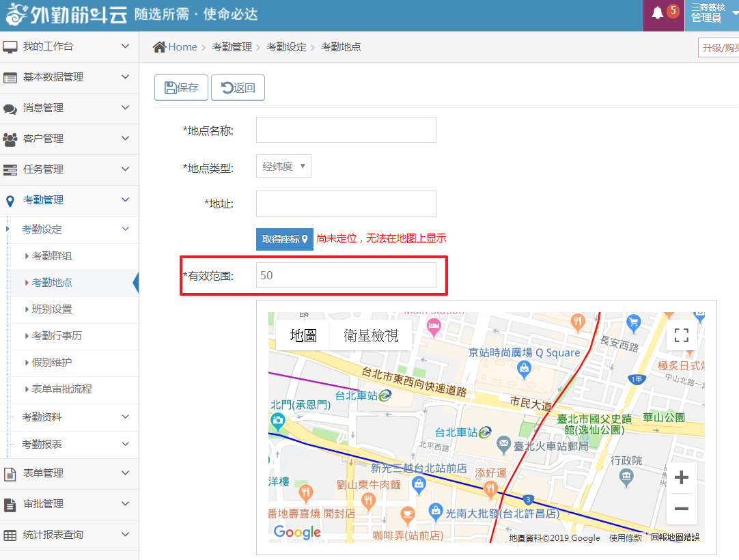The image size is (739, 560).
Task: Click the 行政院 landmark marker
Action: pos(626,479)
